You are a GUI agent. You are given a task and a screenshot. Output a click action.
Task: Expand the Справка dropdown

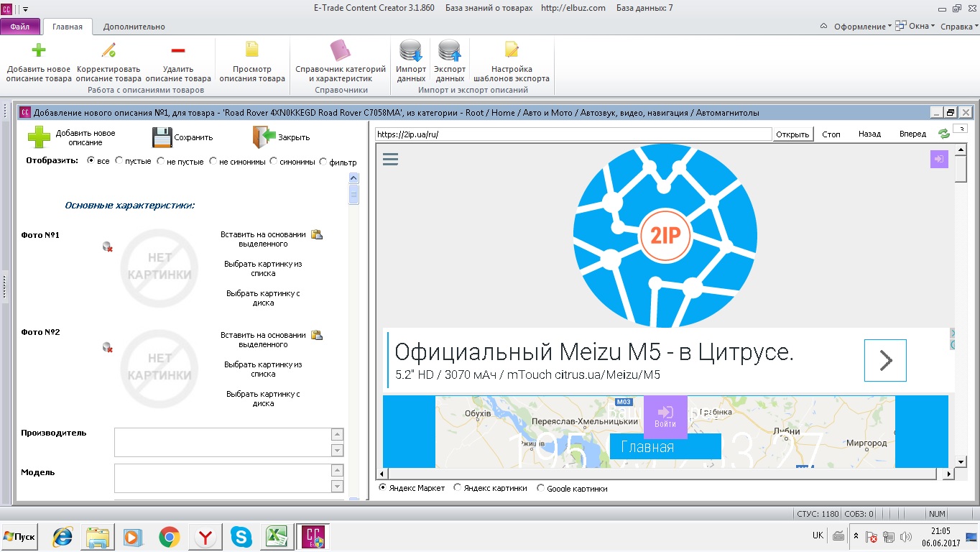pyautogui.click(x=960, y=27)
